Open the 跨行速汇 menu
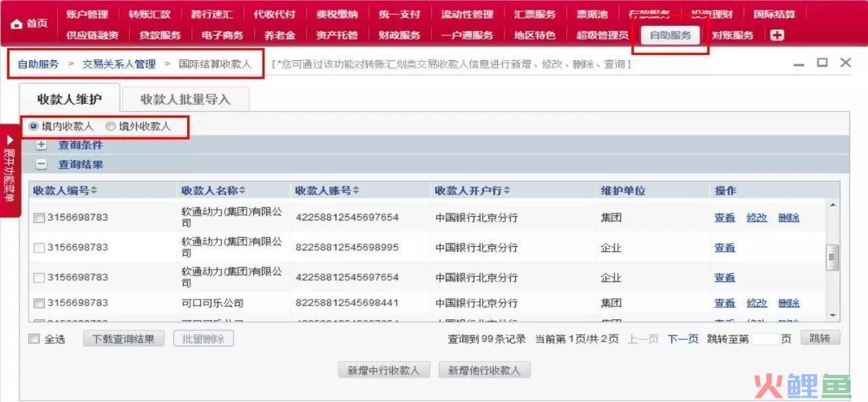The height and width of the screenshot is (402, 868). [x=212, y=14]
